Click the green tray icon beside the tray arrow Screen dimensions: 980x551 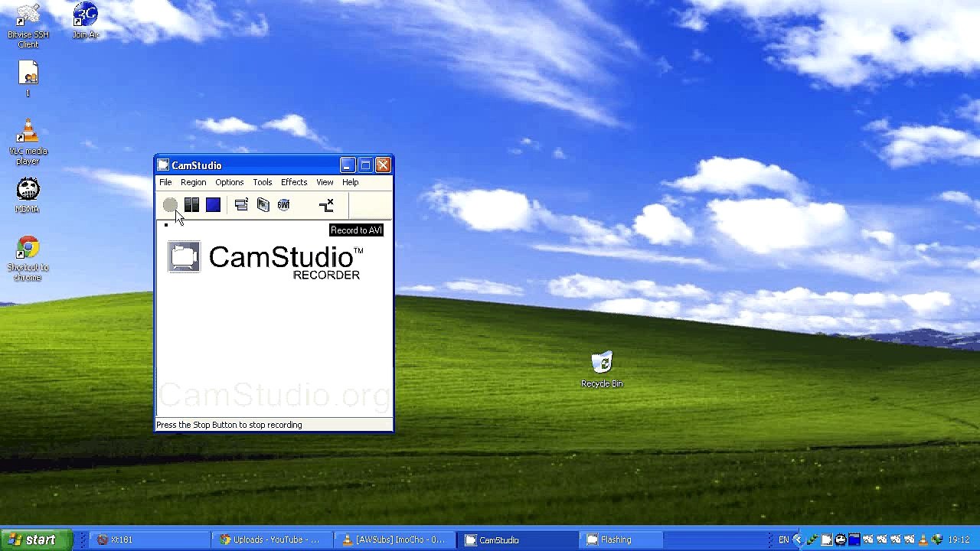coord(812,540)
